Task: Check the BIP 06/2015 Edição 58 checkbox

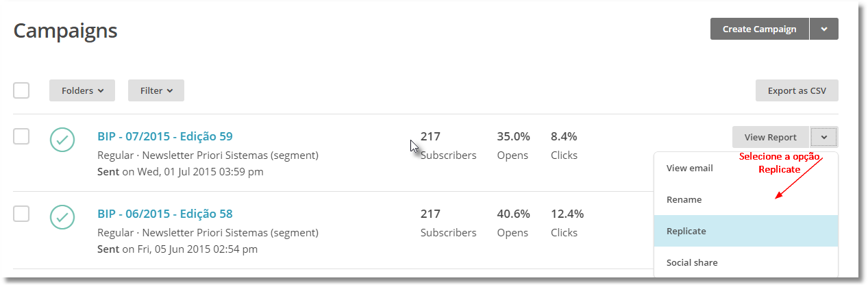Action: coord(21,214)
